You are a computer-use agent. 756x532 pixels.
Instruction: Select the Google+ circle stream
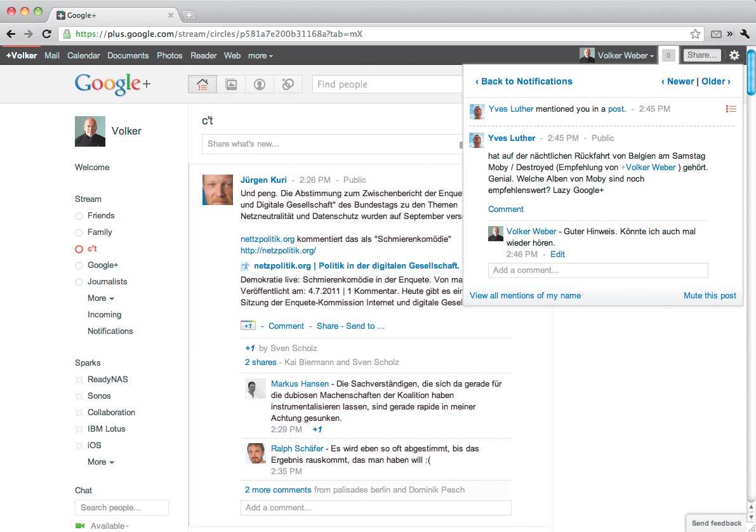click(x=103, y=265)
